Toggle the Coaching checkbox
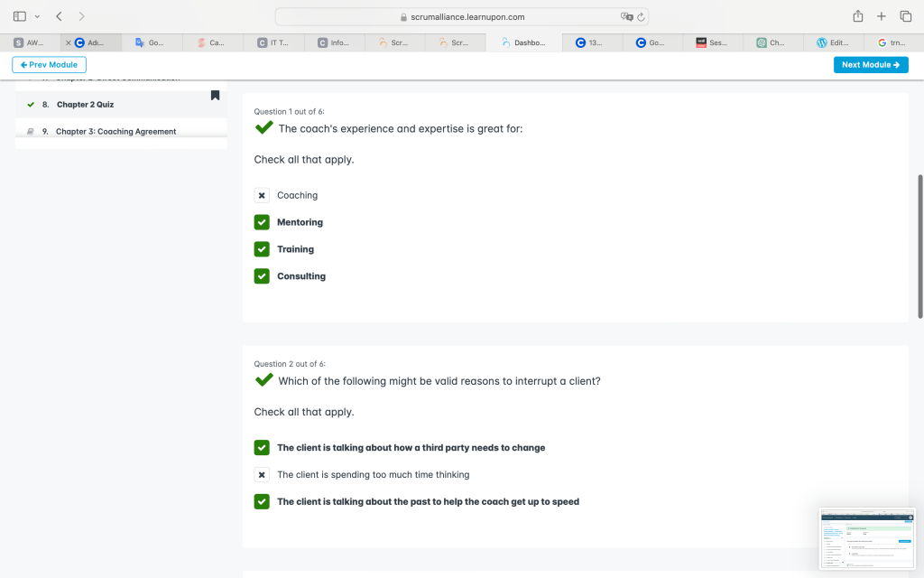This screenshot has width=924, height=578. click(x=262, y=195)
